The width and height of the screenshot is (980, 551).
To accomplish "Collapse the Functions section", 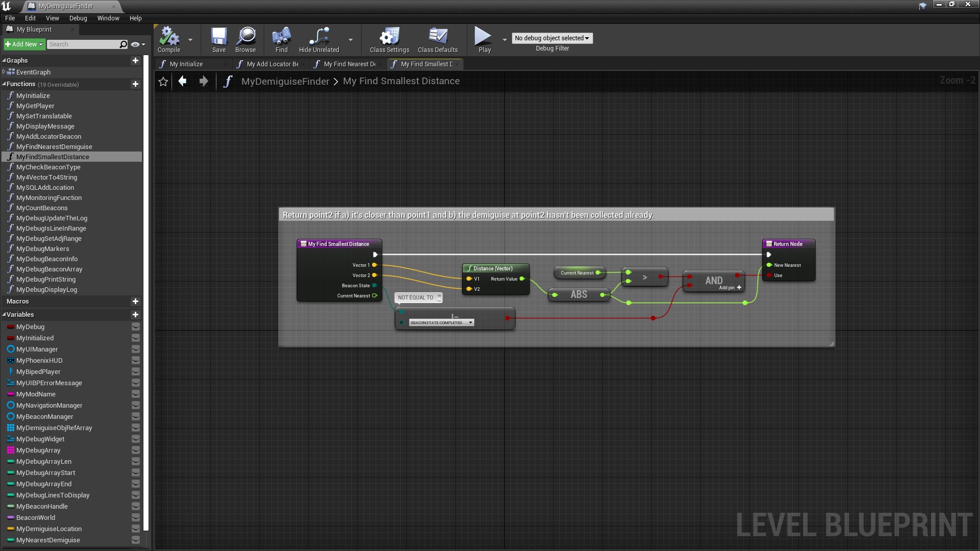I will click(4, 84).
